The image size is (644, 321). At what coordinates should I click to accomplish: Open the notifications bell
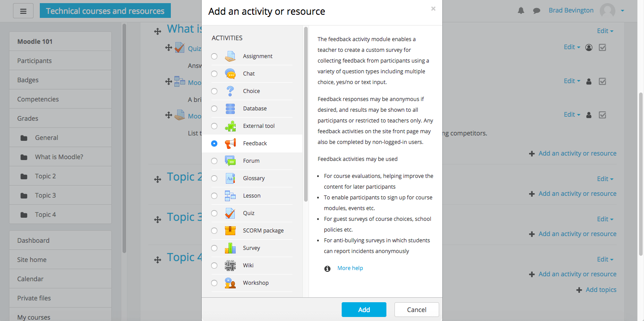521,11
